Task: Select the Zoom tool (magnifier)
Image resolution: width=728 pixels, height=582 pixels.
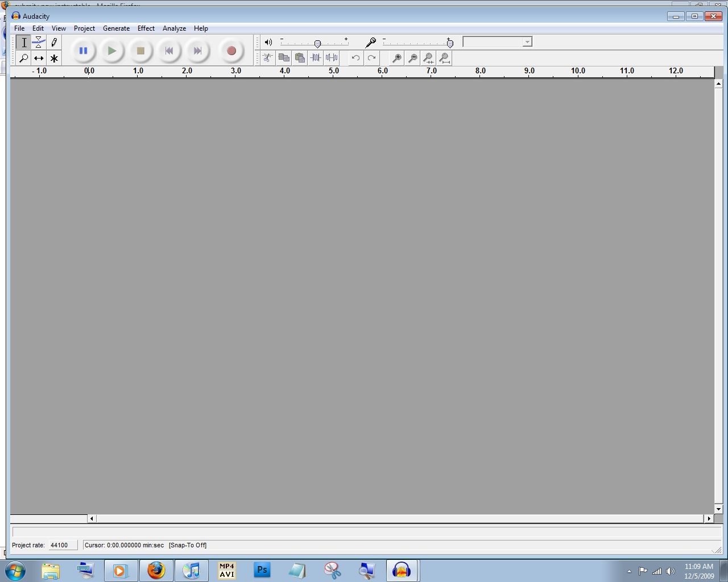Action: point(24,57)
